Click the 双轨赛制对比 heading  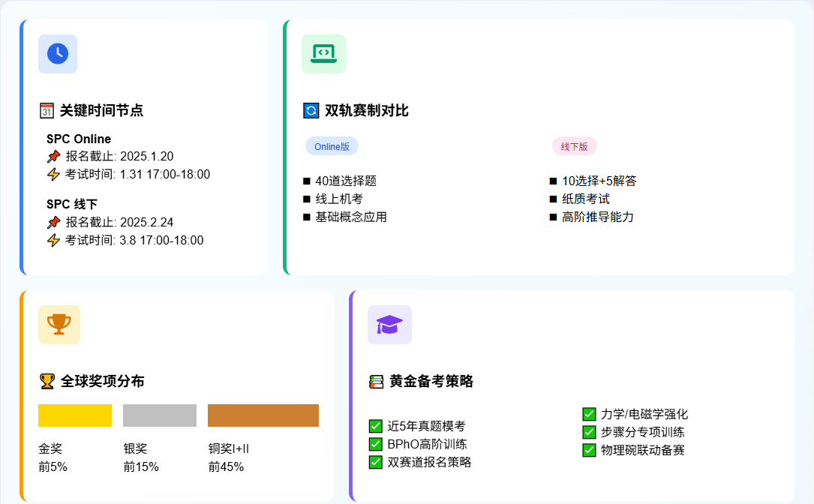[x=367, y=110]
